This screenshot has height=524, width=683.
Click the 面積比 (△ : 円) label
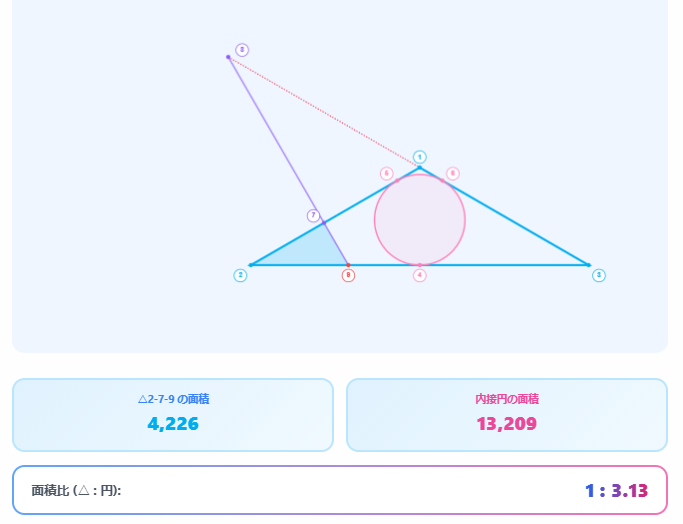point(76,491)
